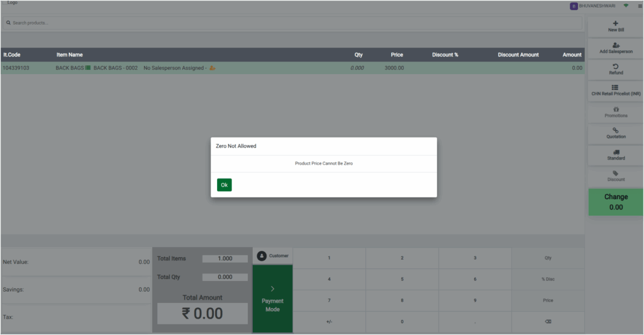Tap numpad key 5
This screenshot has width=644, height=335.
coord(402,279)
